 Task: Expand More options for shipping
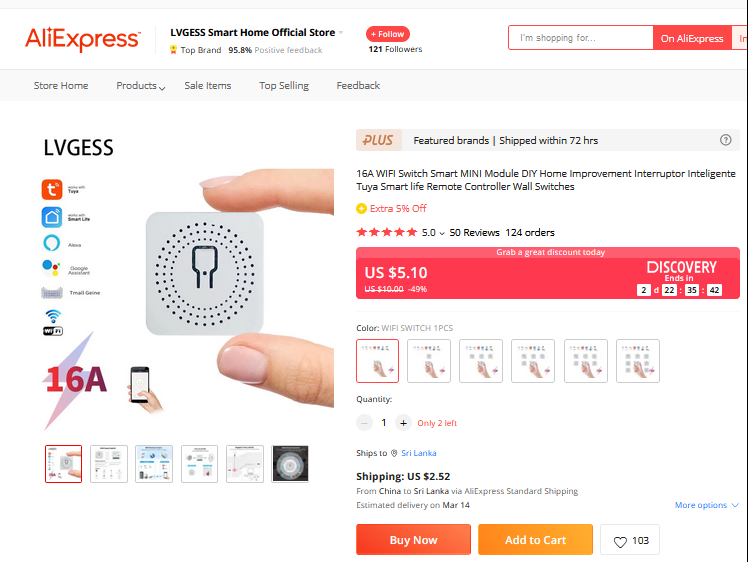click(x=706, y=505)
